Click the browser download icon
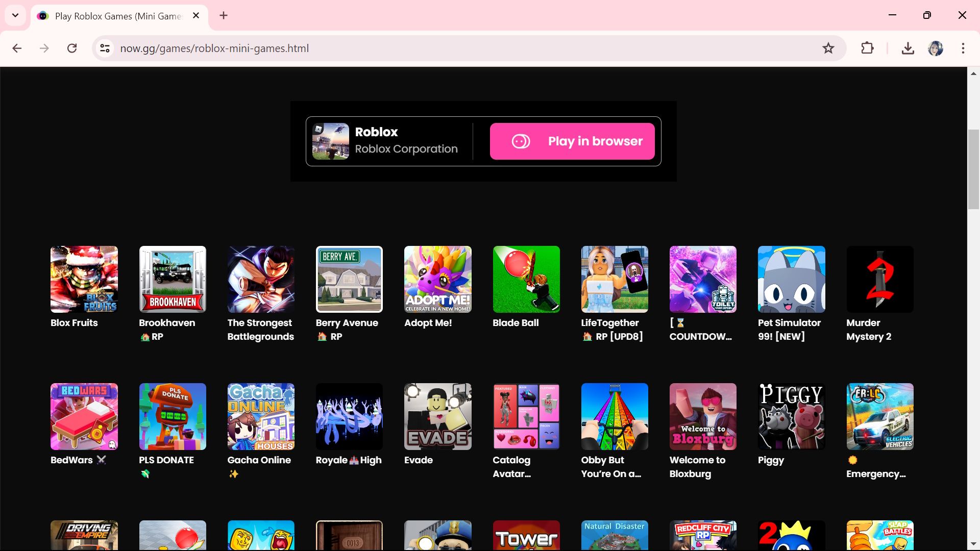Image resolution: width=980 pixels, height=551 pixels. [x=908, y=47]
